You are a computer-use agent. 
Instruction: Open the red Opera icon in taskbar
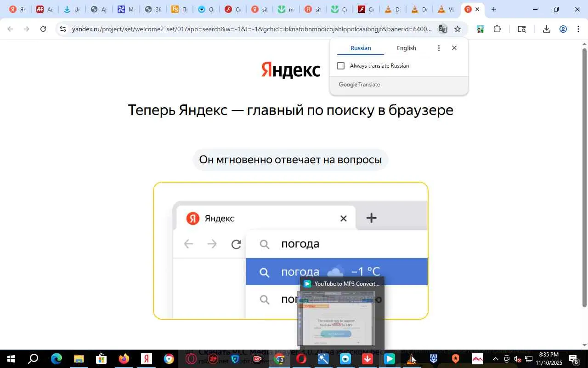pyautogui.click(x=301, y=359)
